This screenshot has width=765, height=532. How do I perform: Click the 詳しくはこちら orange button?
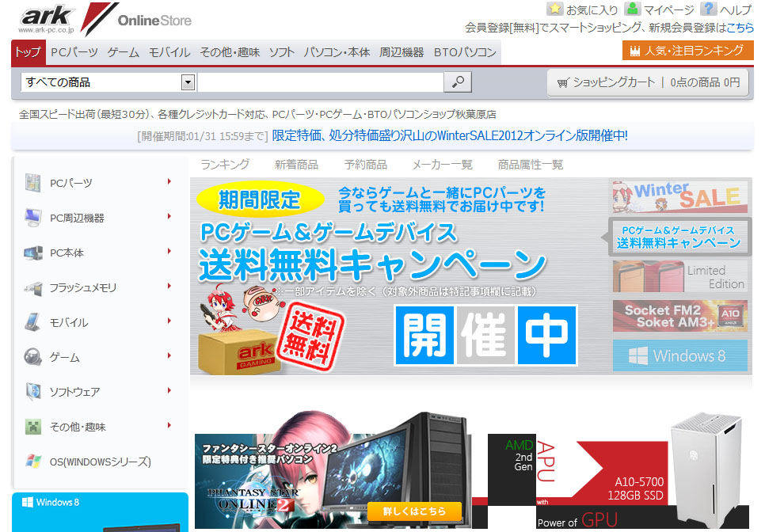tap(414, 511)
